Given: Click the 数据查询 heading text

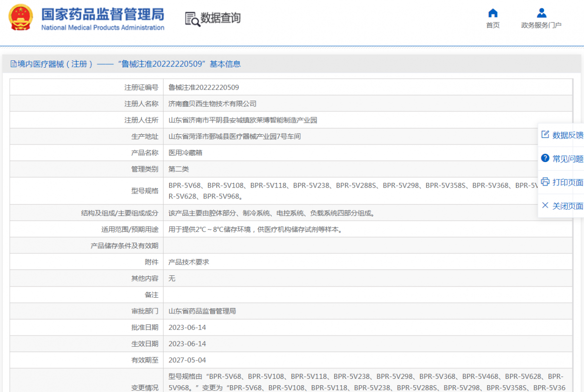Looking at the screenshot, I should 220,18.
